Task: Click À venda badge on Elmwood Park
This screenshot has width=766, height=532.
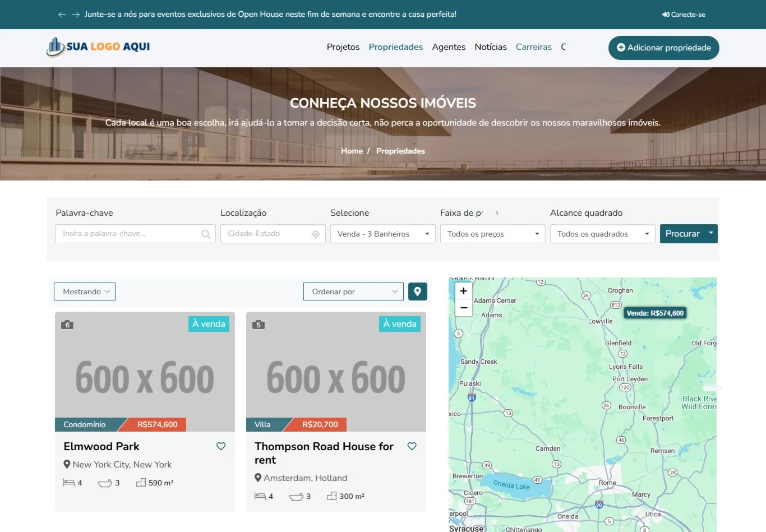Action: pos(209,324)
